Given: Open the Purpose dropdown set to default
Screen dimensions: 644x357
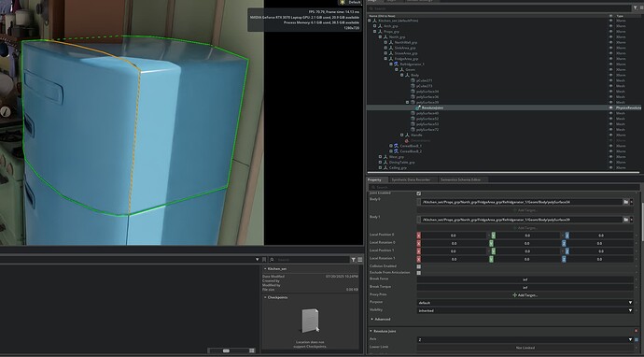Looking at the screenshot, I should click(x=525, y=303).
